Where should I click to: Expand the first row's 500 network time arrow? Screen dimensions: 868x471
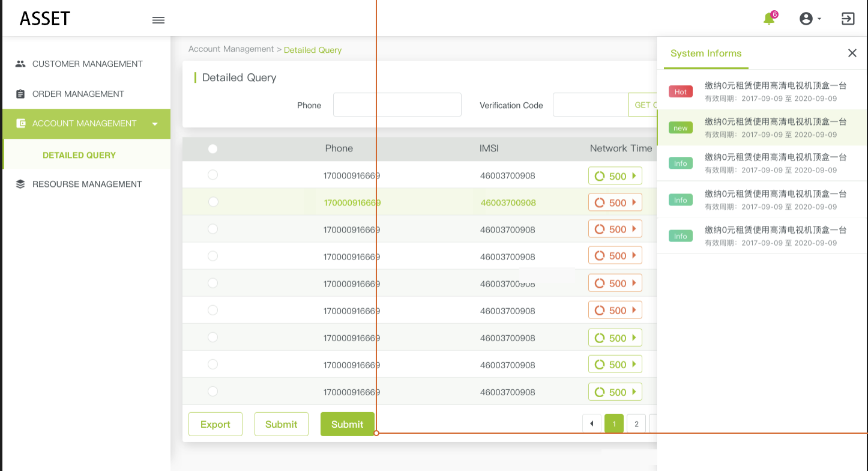(634, 176)
